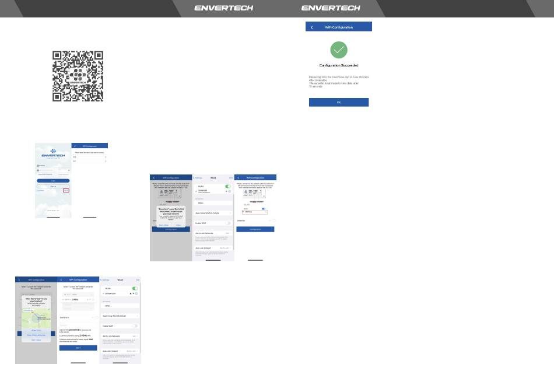Screen dimensions: 554x392
Task: Tap Configuration button on screen with red-boxed field
Action: coord(255,229)
